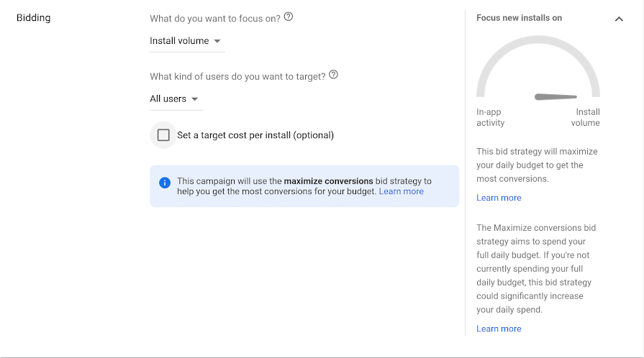
Task: Click the 'Set a target cost per install' label
Action: 255,135
